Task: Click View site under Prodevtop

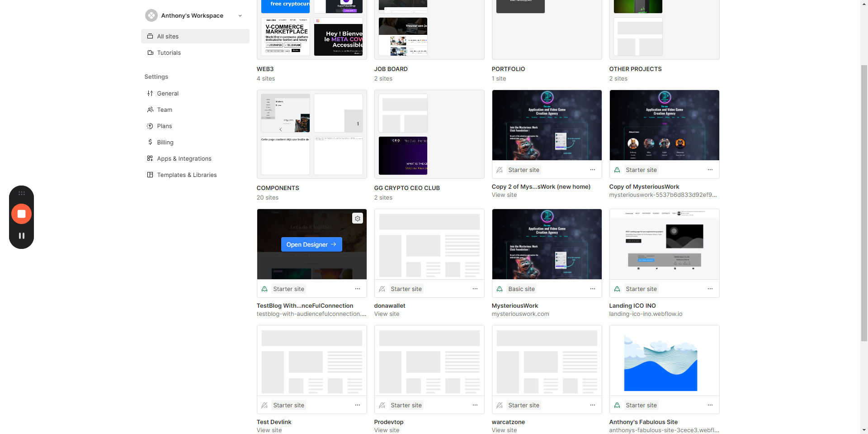Action: coord(387,430)
